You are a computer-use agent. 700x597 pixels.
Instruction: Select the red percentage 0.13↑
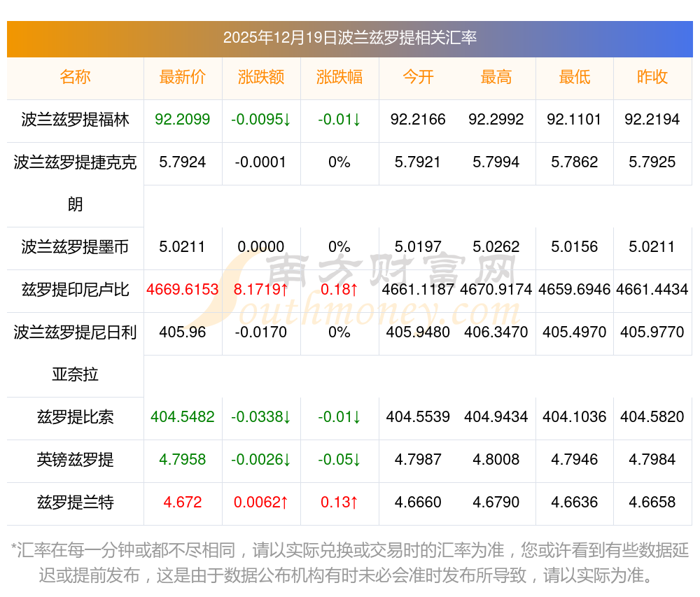coord(339,503)
